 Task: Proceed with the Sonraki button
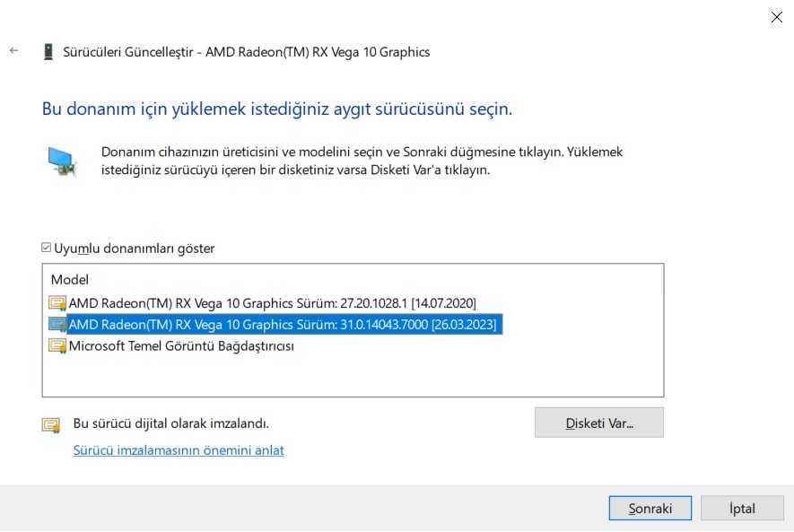[650, 508]
